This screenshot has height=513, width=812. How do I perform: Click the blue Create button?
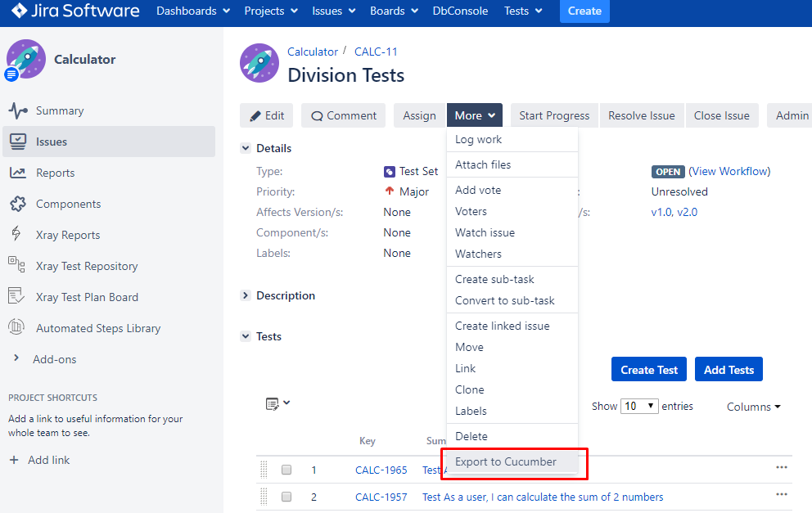coord(584,11)
